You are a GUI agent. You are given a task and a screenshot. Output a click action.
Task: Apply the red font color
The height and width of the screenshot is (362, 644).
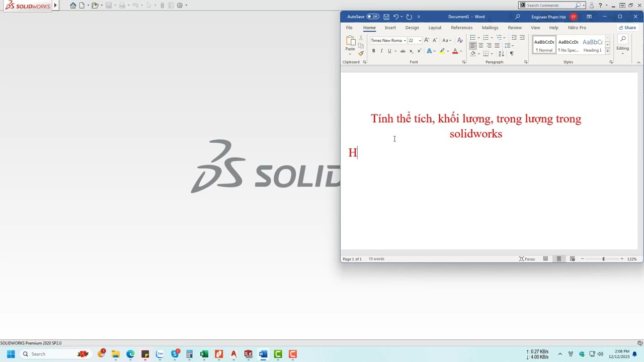[x=455, y=51]
